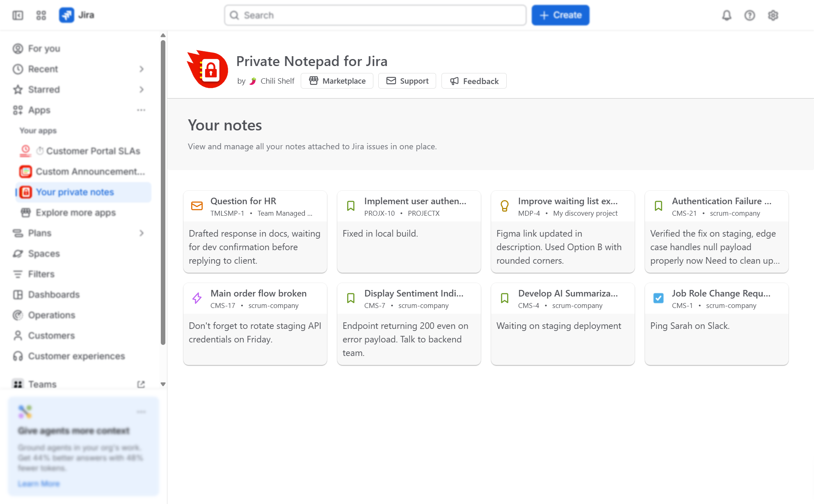Click the 'Your notes' heading
Screen dimensions: 814x504
pos(225,125)
